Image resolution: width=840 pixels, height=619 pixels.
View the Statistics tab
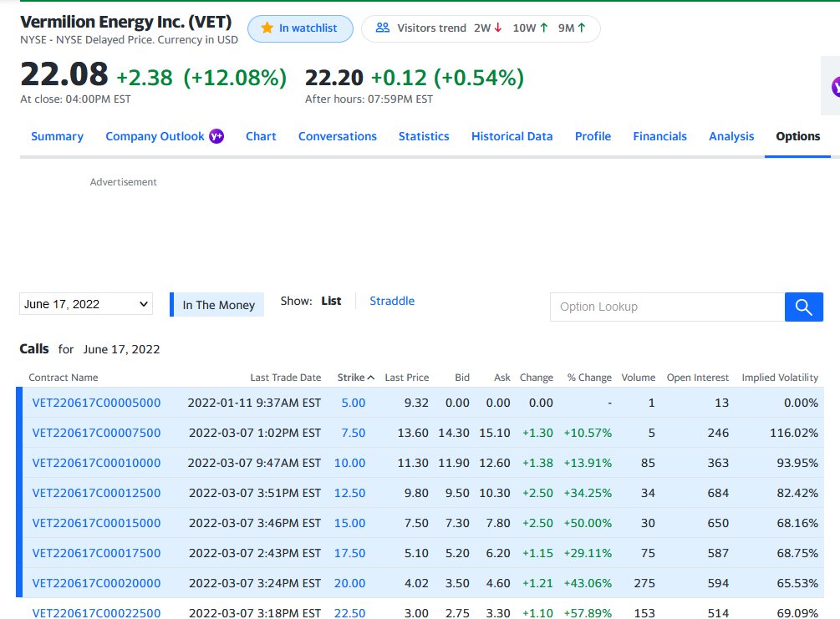pos(424,136)
